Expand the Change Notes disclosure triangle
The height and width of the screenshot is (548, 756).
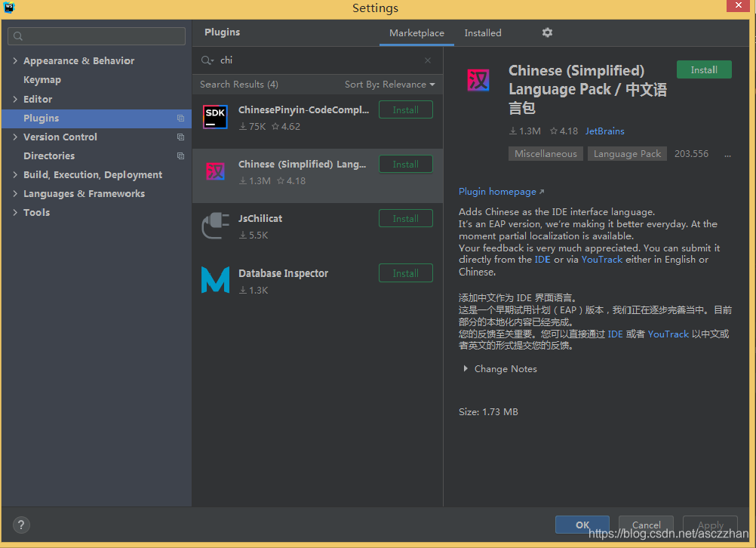point(466,368)
